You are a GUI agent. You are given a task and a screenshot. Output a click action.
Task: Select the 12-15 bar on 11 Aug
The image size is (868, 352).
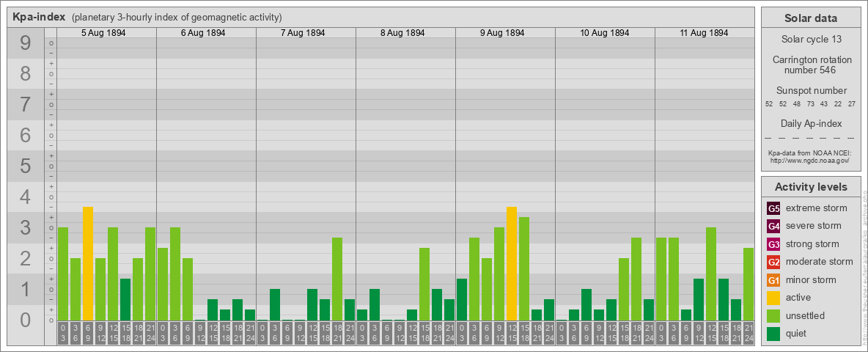[711, 274]
